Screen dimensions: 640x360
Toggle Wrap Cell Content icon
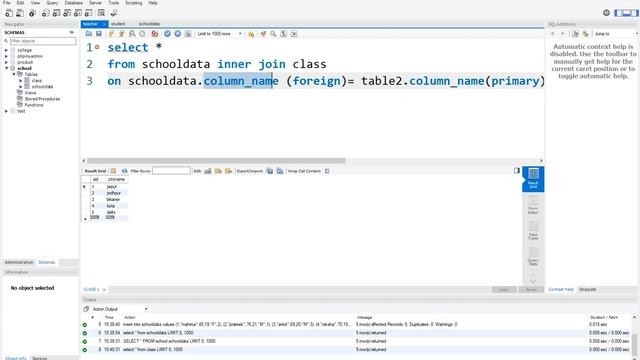click(327, 171)
